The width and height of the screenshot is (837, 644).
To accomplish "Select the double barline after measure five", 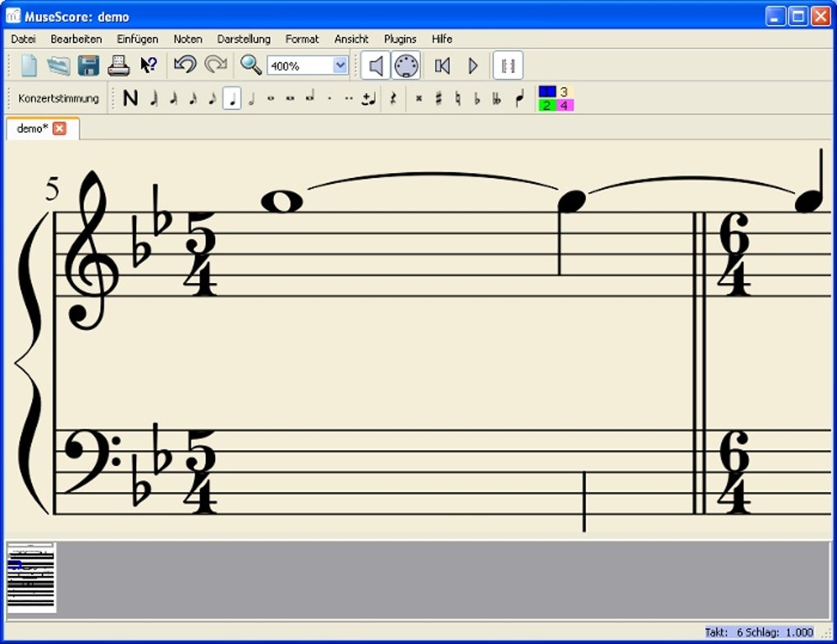I will 699,363.
